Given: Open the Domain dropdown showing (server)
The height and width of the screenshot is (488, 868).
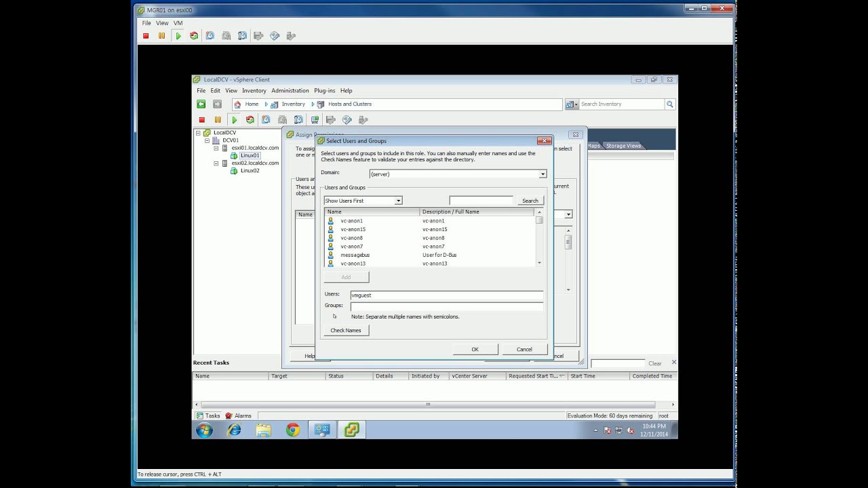Looking at the screenshot, I should pos(542,174).
